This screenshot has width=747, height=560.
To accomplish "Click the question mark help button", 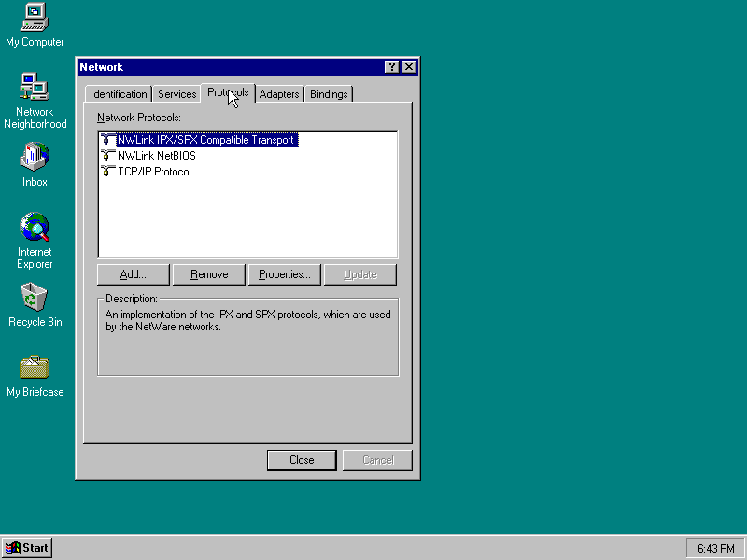I will (391, 67).
